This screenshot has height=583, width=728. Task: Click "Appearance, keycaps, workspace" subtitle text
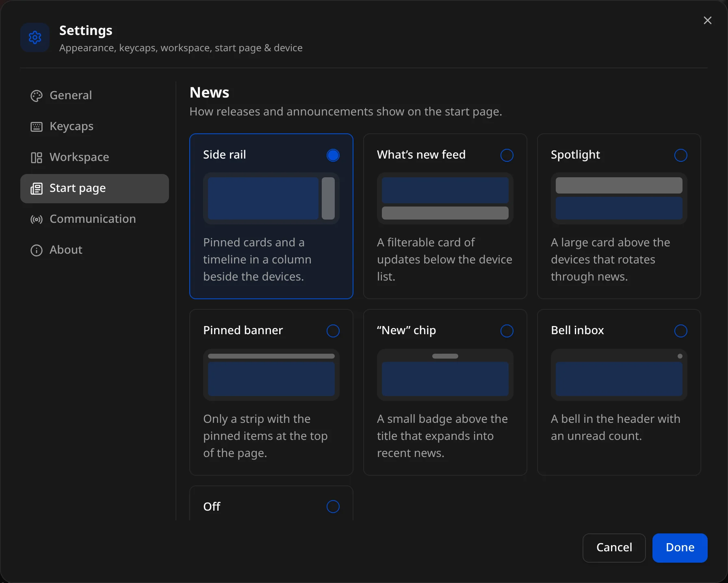click(181, 48)
